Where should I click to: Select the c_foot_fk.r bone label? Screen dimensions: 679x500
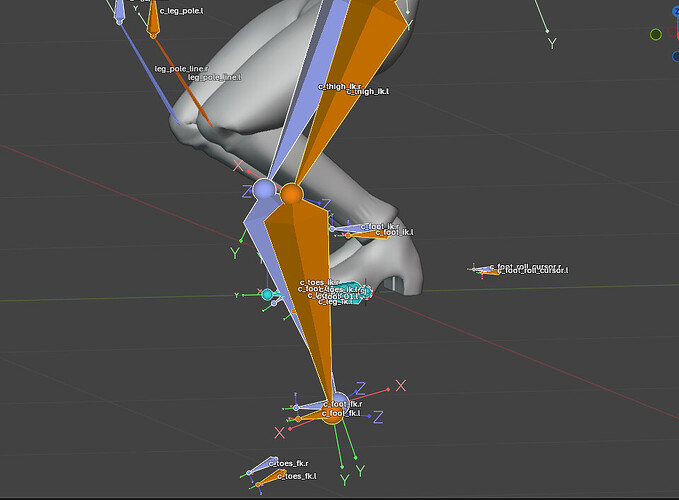pos(343,403)
